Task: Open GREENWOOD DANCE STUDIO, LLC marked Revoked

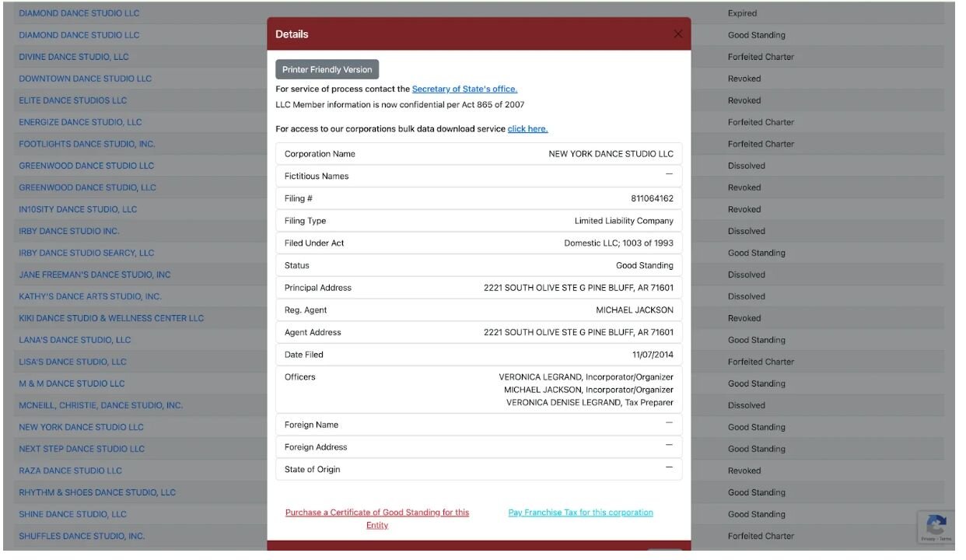Action: 88,187
